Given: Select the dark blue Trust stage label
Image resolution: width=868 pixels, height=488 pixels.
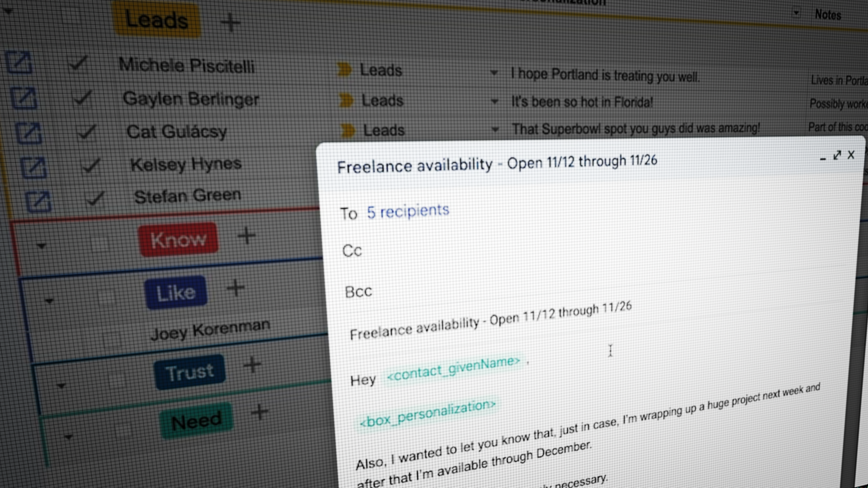Looking at the screenshot, I should coord(189,372).
